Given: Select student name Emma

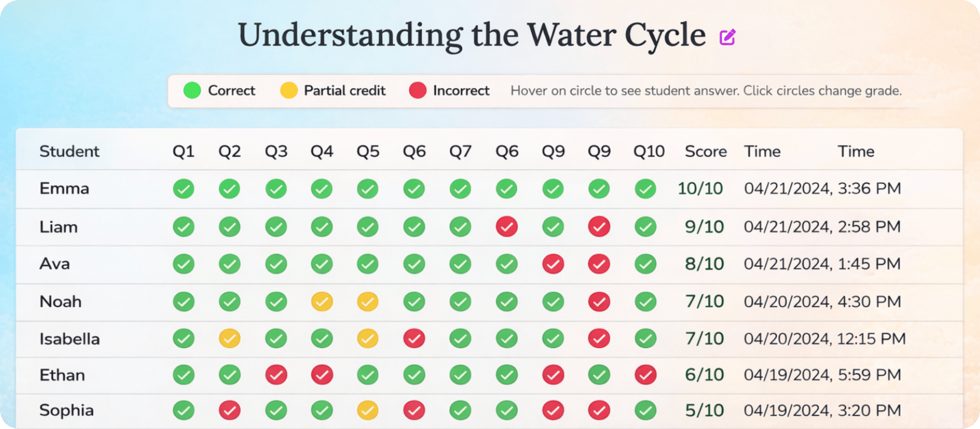Looking at the screenshot, I should [x=64, y=189].
